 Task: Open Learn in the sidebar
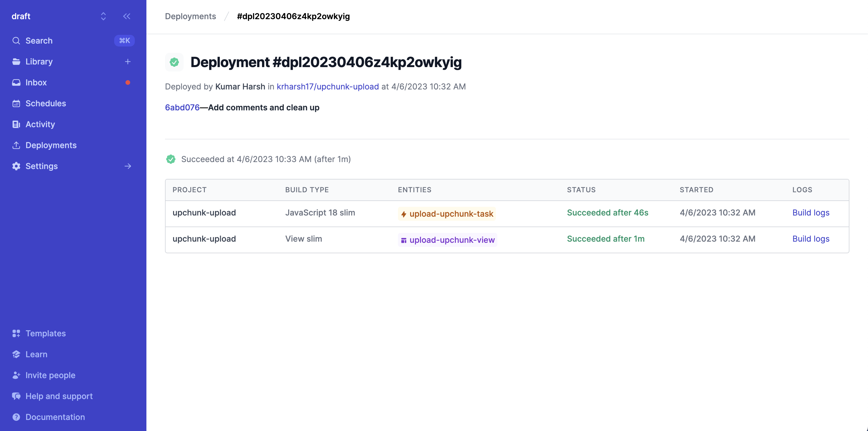[x=36, y=354]
